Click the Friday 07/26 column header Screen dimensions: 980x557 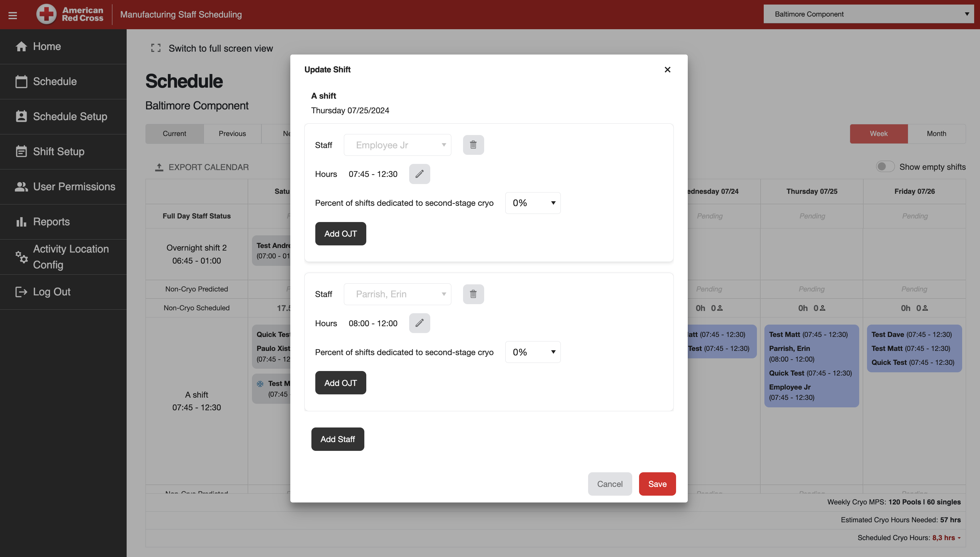(x=914, y=191)
